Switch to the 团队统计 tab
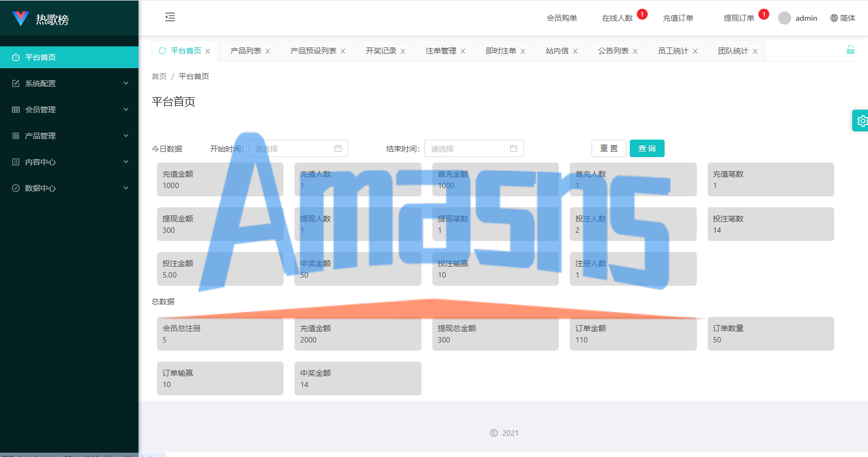 tap(733, 51)
